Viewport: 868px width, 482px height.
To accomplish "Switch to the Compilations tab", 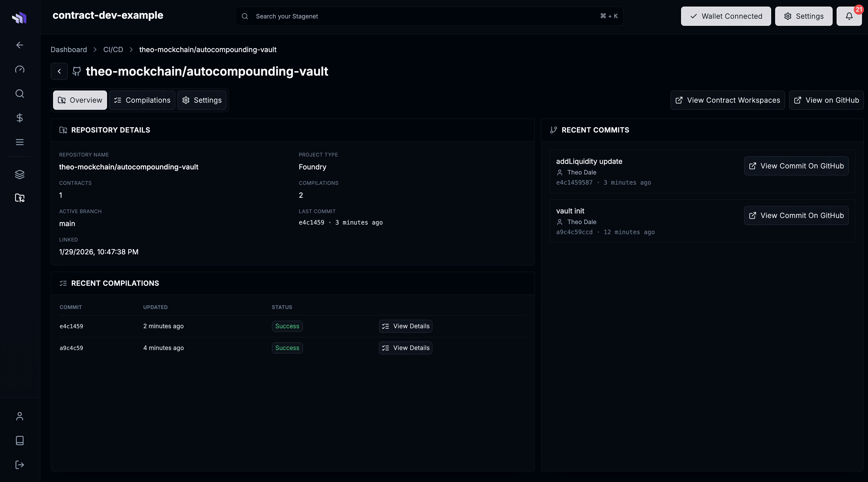I will point(142,100).
